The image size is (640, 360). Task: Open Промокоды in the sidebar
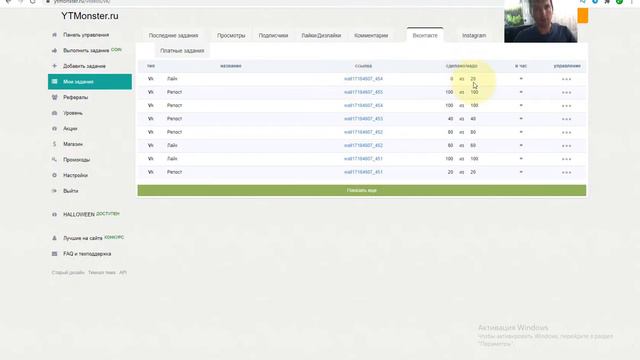tap(76, 160)
